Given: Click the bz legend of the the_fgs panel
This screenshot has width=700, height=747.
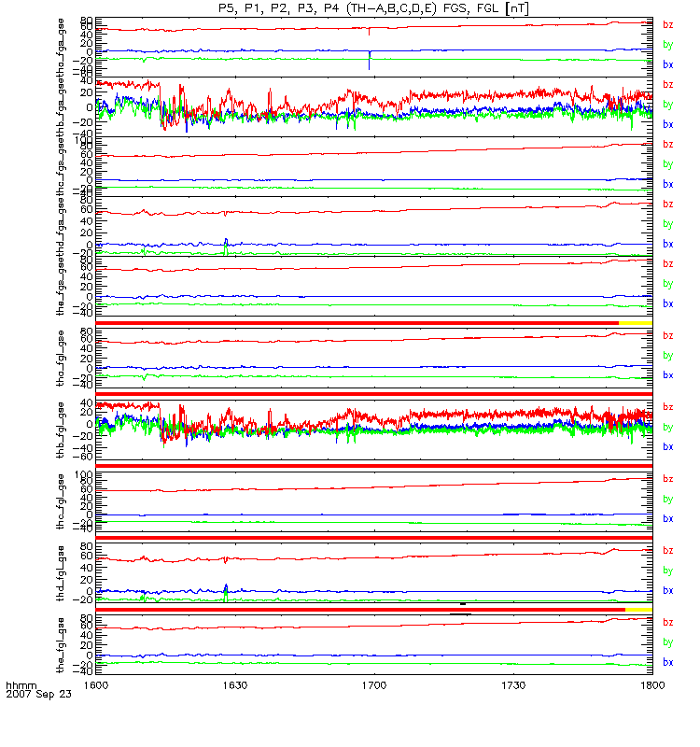Looking at the screenshot, I should click(668, 264).
